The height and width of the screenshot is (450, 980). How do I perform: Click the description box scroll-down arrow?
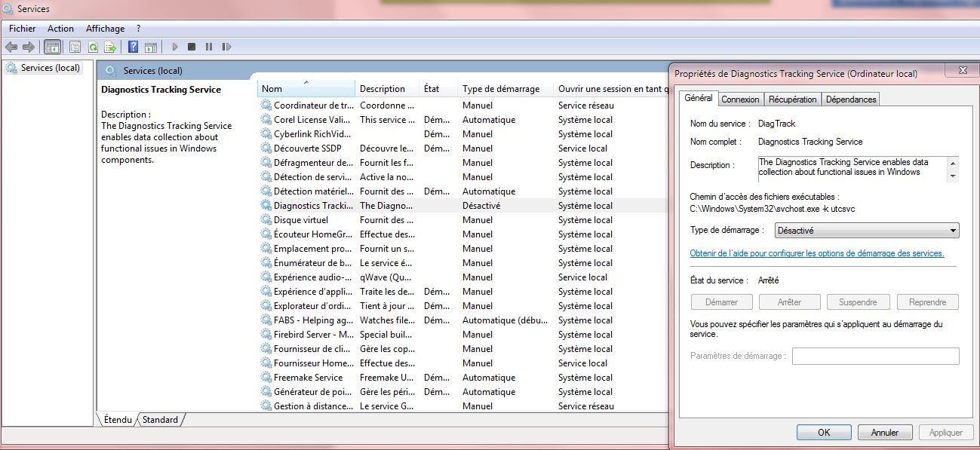click(954, 176)
